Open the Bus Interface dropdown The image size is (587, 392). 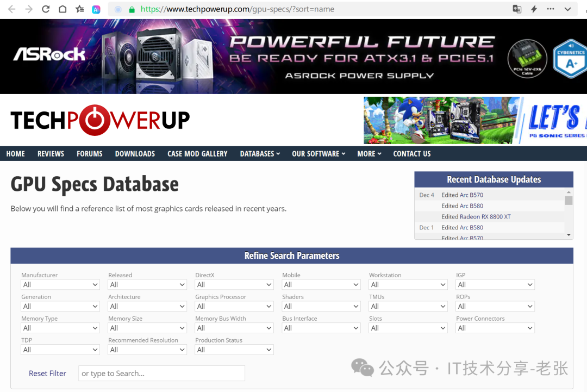(x=321, y=328)
